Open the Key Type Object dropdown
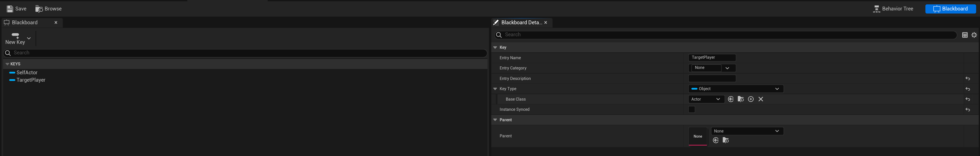 click(736, 89)
